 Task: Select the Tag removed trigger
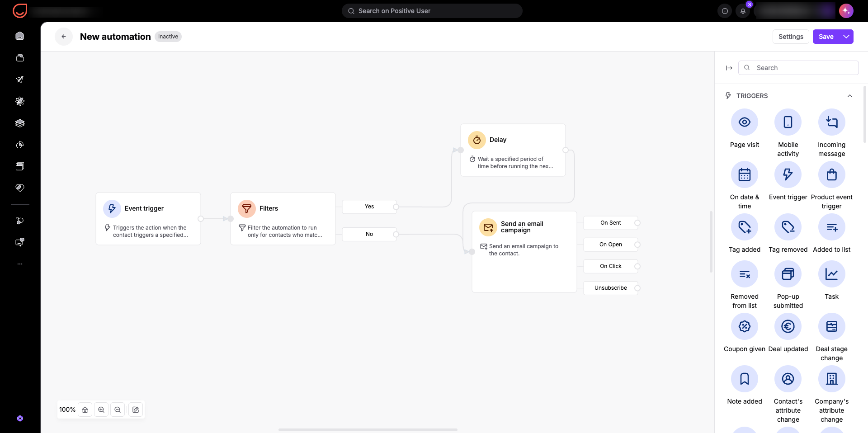pos(788,227)
